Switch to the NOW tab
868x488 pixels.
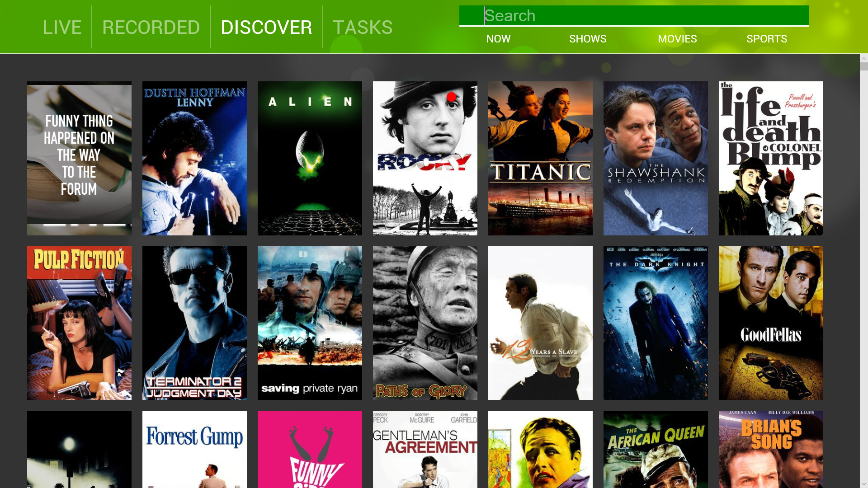[498, 39]
